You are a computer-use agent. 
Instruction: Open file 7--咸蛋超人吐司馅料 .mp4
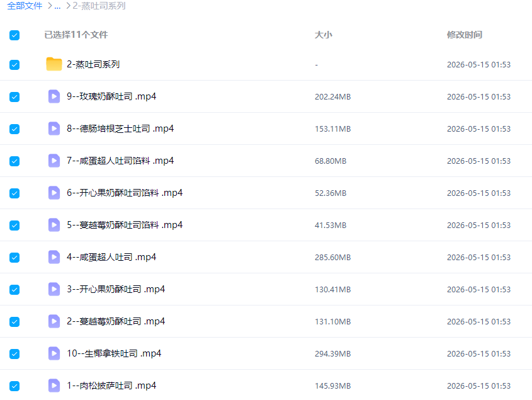coord(120,161)
